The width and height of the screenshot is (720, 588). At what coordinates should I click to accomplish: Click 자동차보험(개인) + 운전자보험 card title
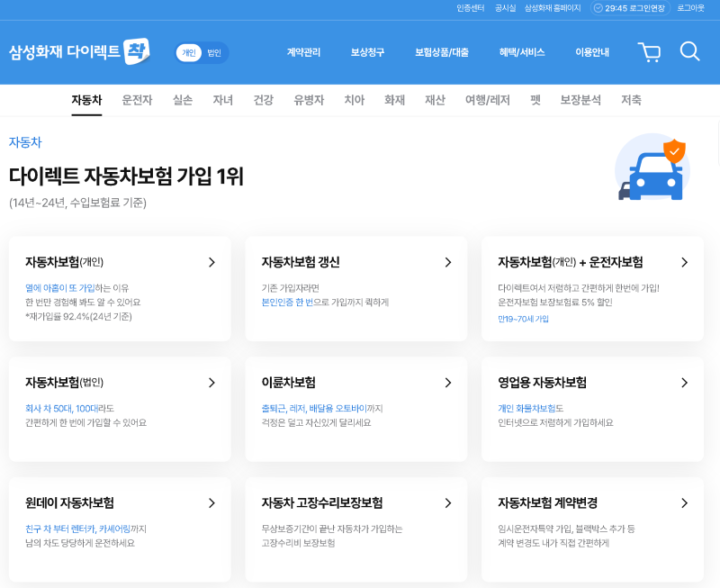point(571,262)
